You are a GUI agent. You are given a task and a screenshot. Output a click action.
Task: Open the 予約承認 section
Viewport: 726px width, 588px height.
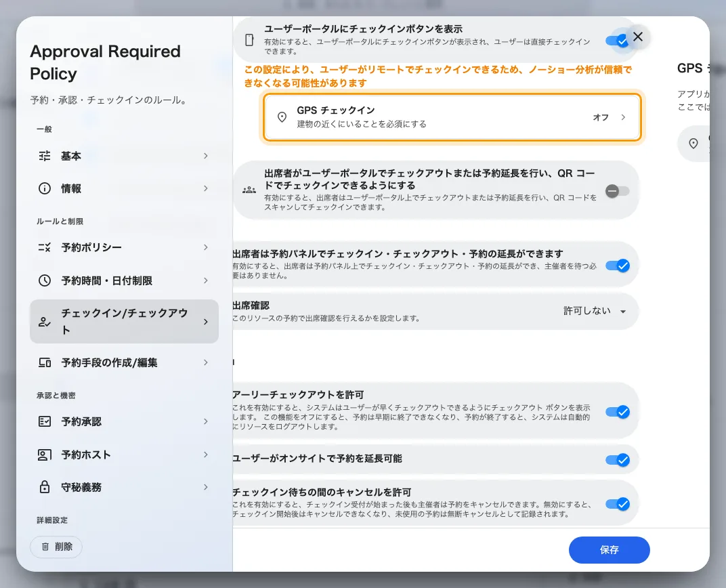[124, 421]
